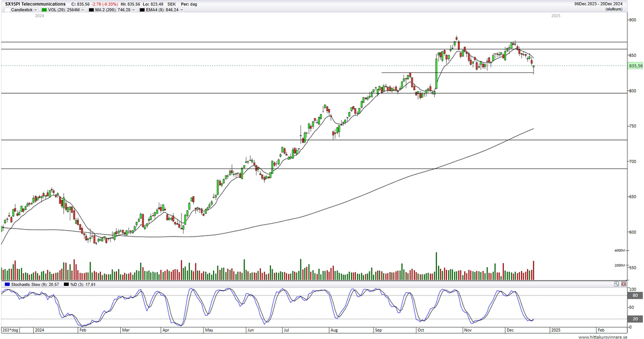Open the Candlestick chart type dropdown arrow
This screenshot has width=644, height=339.
click(35, 10)
